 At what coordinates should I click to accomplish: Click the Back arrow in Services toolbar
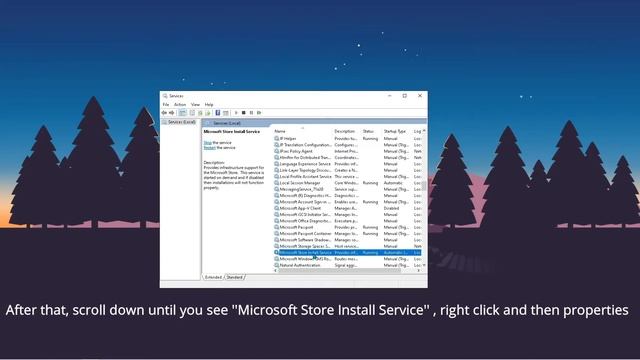coord(164,113)
